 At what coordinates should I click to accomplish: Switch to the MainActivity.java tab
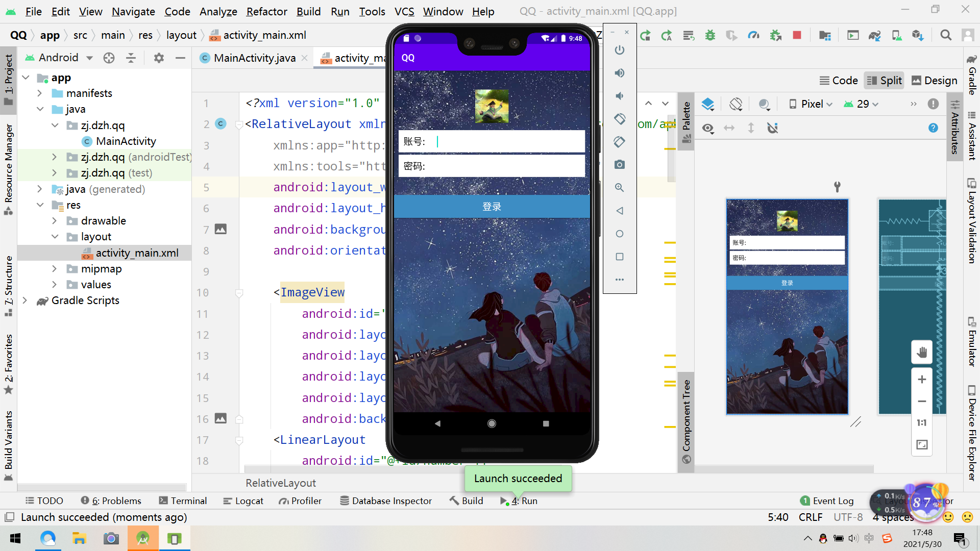coord(254,58)
